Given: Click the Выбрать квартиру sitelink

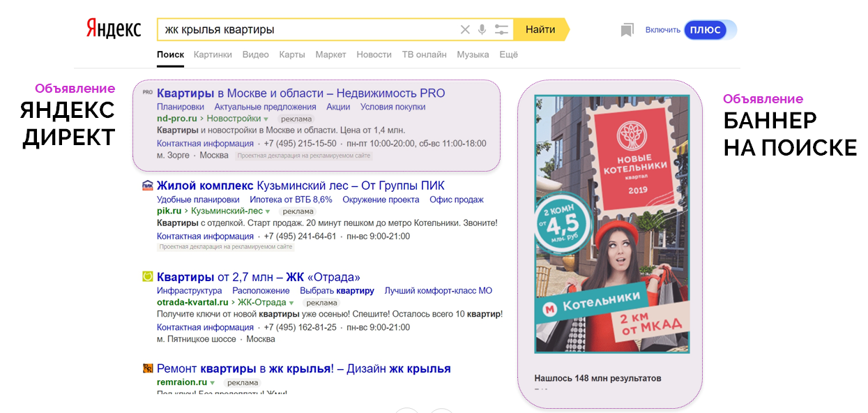Looking at the screenshot, I should pyautogui.click(x=337, y=291).
